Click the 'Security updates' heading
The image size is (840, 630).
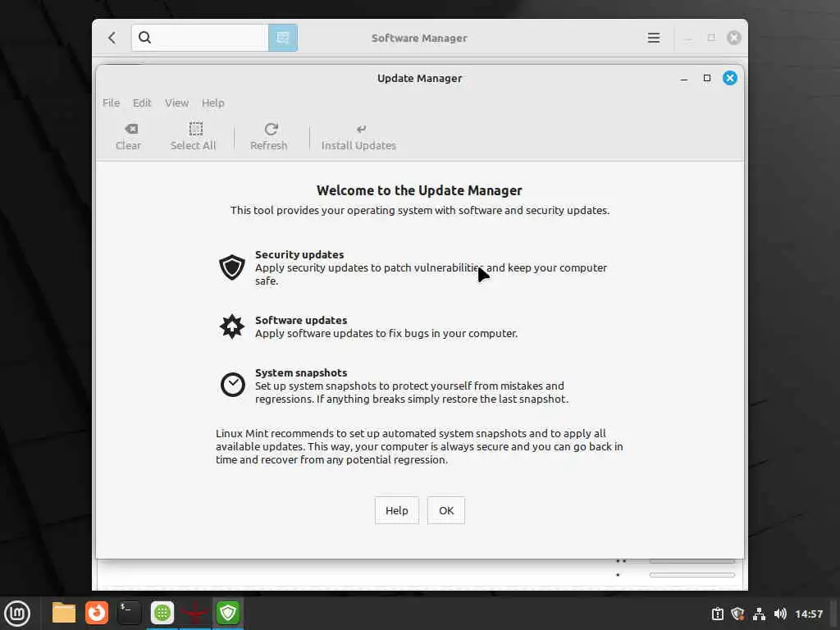point(299,254)
